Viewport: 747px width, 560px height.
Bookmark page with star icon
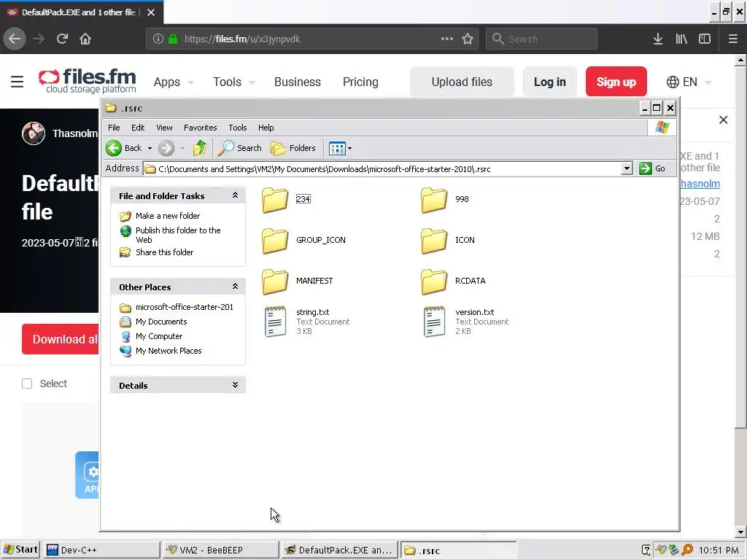[x=468, y=39]
